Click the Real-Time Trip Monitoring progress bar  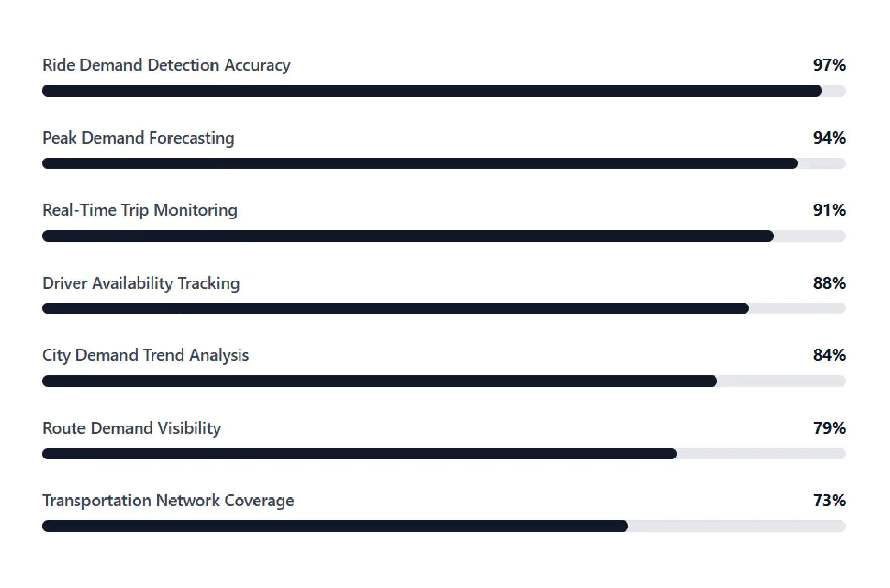click(444, 236)
